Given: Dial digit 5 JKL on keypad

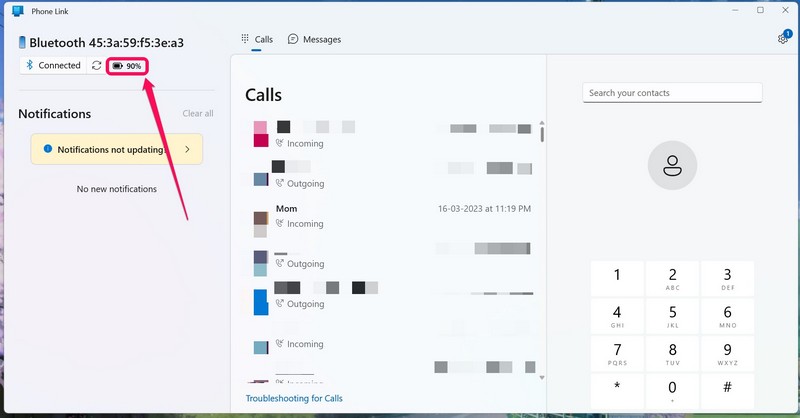Looking at the screenshot, I should 672,316.
